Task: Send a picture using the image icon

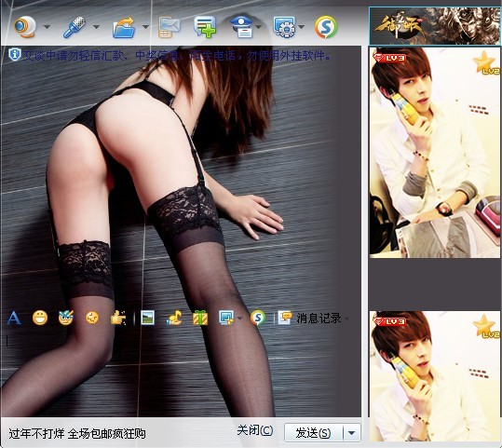Action: pyautogui.click(x=147, y=318)
